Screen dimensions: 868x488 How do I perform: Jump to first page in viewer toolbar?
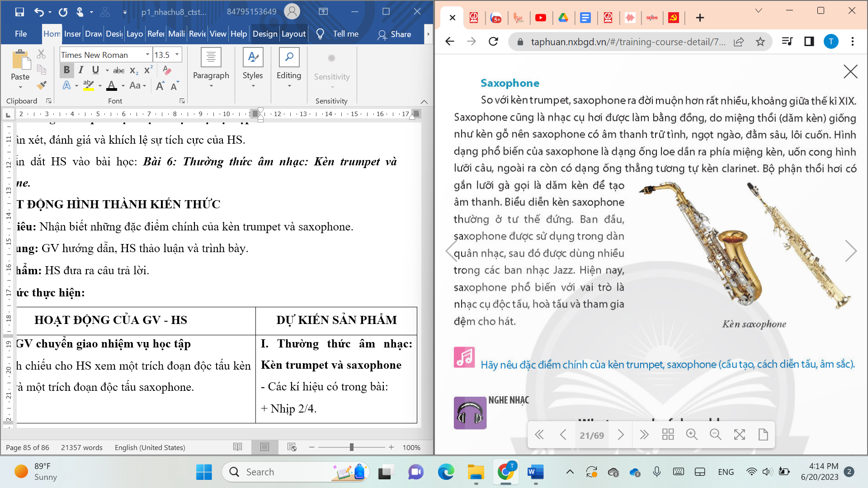pyautogui.click(x=539, y=435)
